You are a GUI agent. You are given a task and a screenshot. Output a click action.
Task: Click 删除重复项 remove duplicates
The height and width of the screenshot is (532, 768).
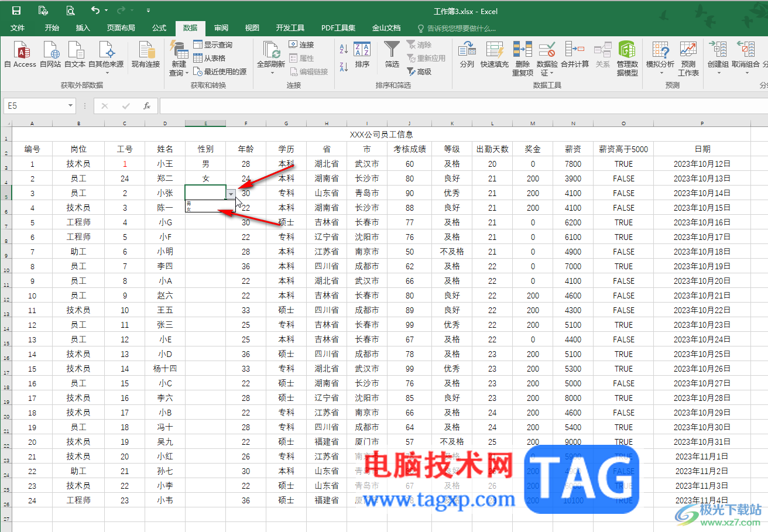click(523, 59)
